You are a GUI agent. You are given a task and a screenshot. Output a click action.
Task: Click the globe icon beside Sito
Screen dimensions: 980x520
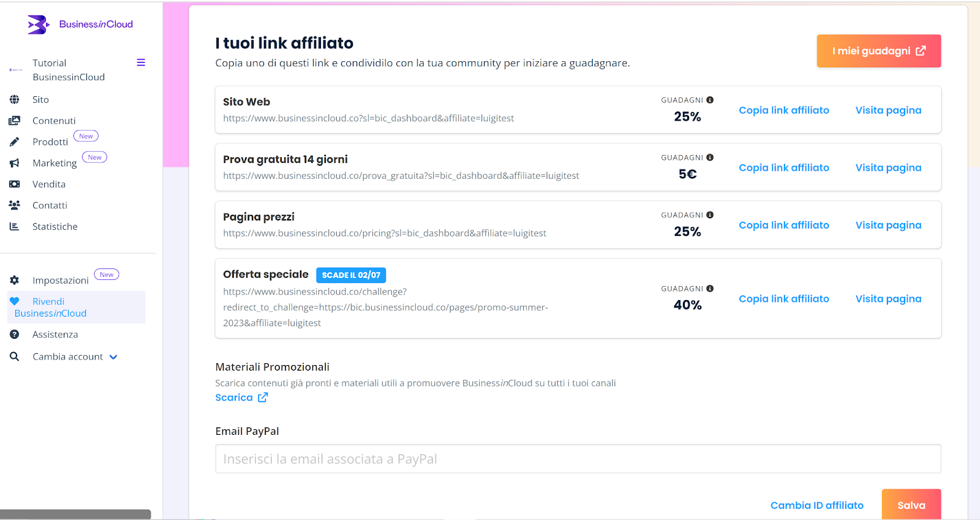coord(14,99)
